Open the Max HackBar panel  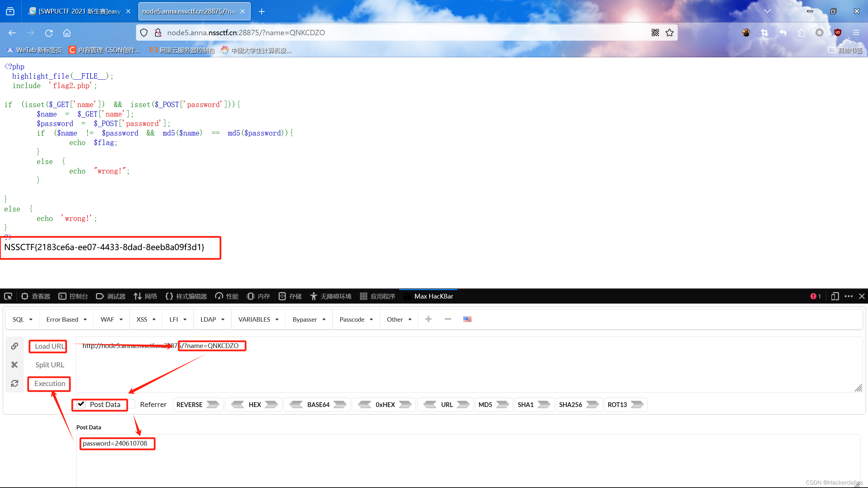click(434, 296)
